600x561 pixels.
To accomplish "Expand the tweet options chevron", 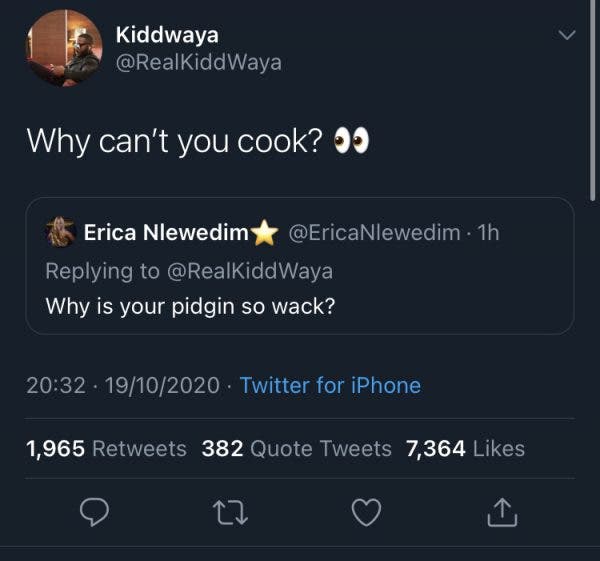I will pos(566,35).
